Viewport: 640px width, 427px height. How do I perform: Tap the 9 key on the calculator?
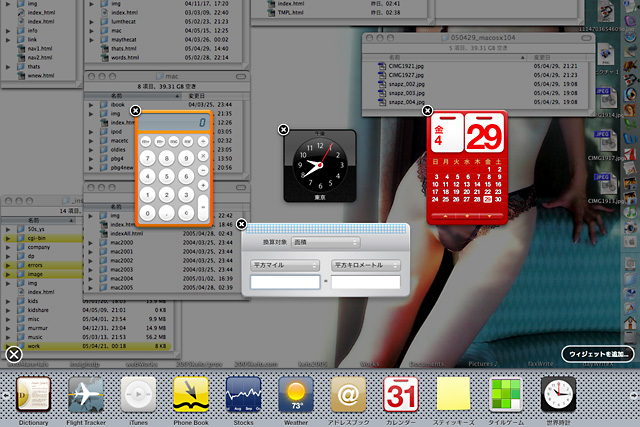186,158
